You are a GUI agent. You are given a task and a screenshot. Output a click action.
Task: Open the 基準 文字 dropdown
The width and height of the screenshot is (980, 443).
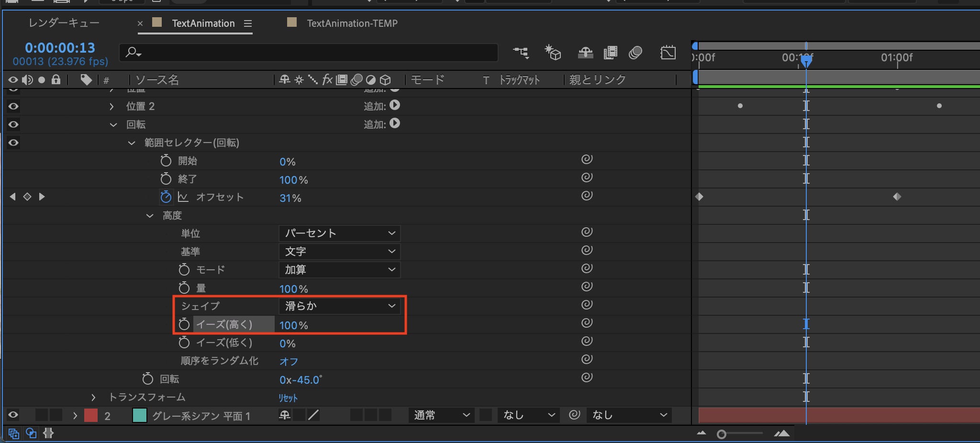click(339, 251)
